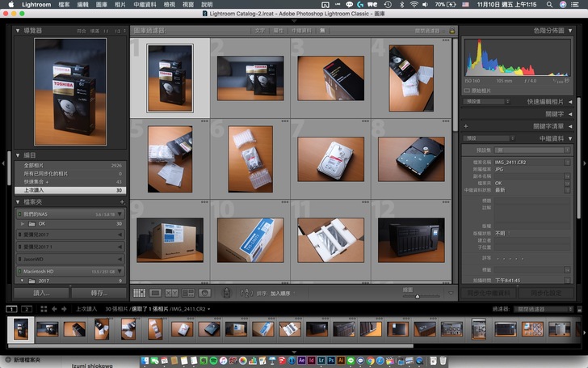Open Survey view in toolbar
Viewport: 588px width, 368px height.
click(188, 293)
